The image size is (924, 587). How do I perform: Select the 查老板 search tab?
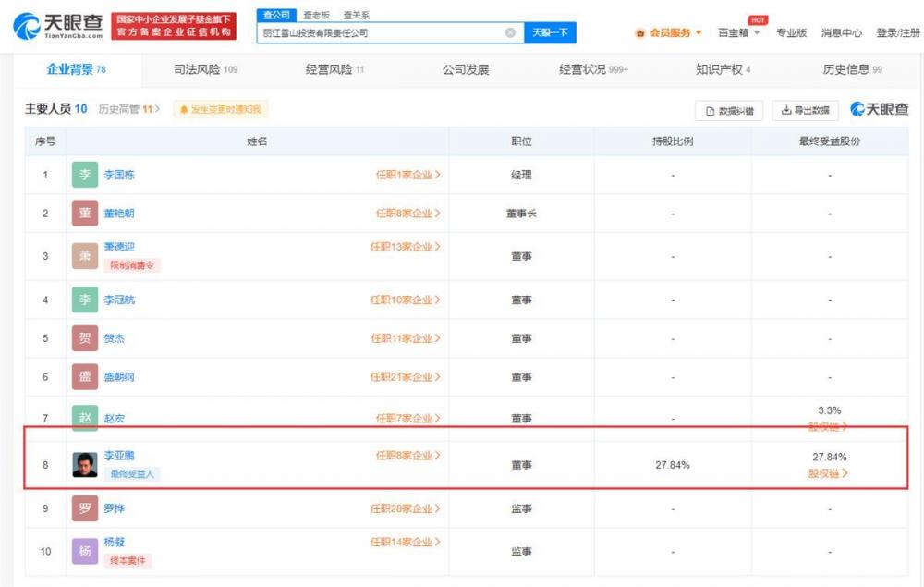pyautogui.click(x=316, y=16)
